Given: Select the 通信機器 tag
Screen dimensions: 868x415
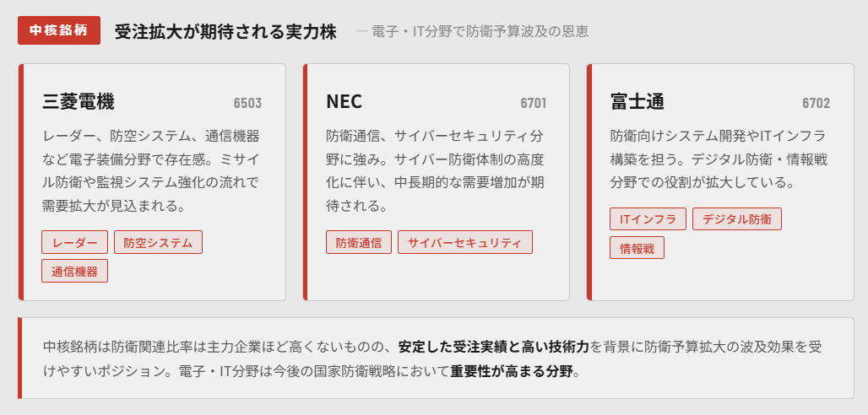Looking at the screenshot, I should (74, 271).
